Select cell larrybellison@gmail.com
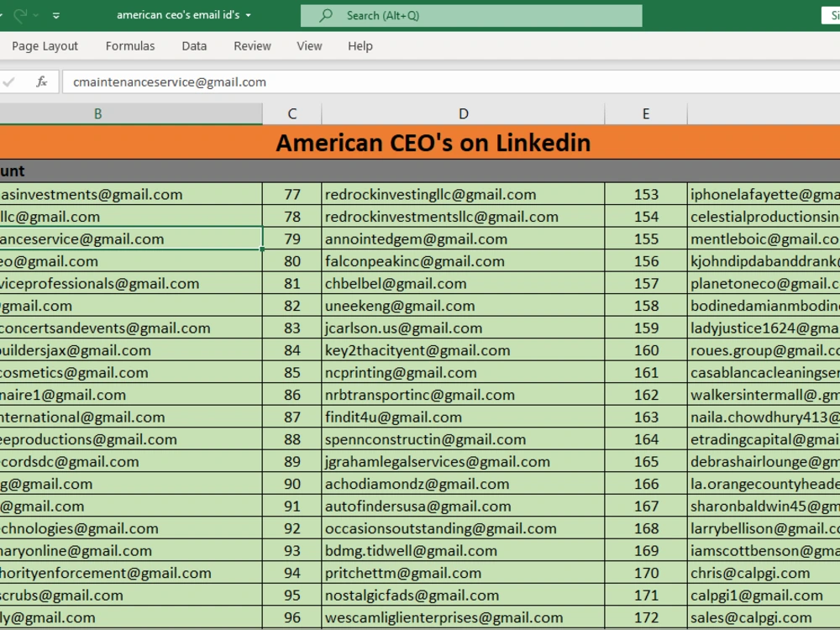 pos(764,528)
